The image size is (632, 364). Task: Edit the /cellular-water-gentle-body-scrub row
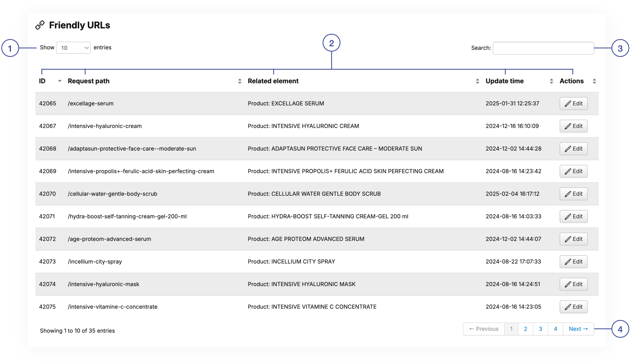pos(573,194)
